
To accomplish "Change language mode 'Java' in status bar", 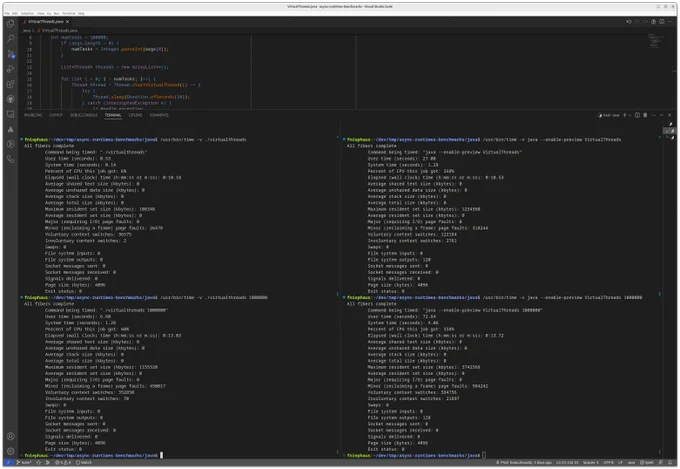I will coord(631,462).
